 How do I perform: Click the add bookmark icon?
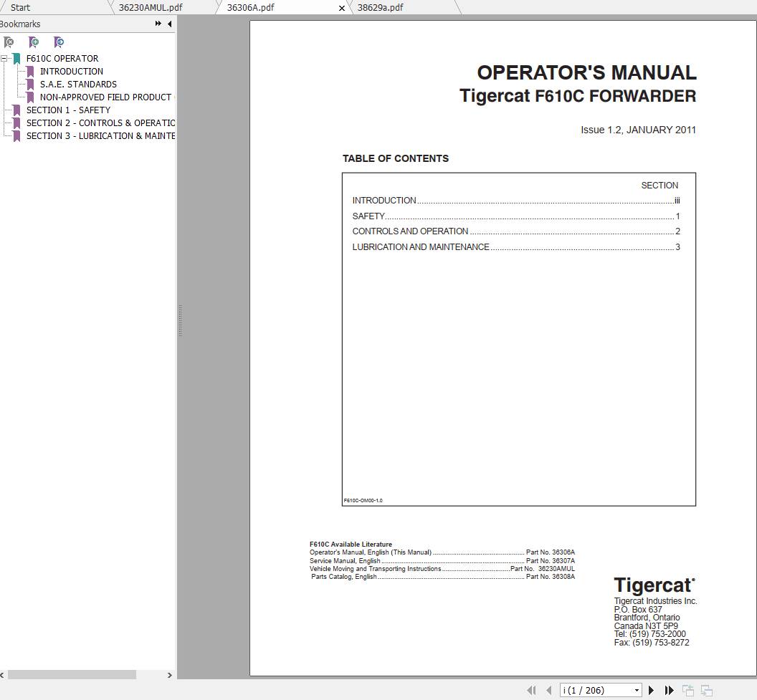(34, 42)
